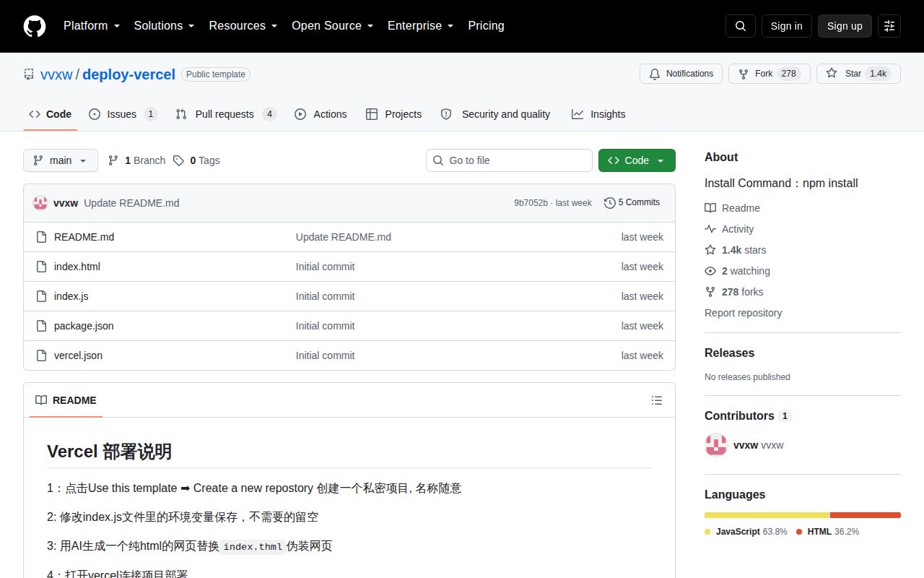Open the Contributors heading link
Image resolution: width=924 pixels, height=578 pixels.
[748, 415]
